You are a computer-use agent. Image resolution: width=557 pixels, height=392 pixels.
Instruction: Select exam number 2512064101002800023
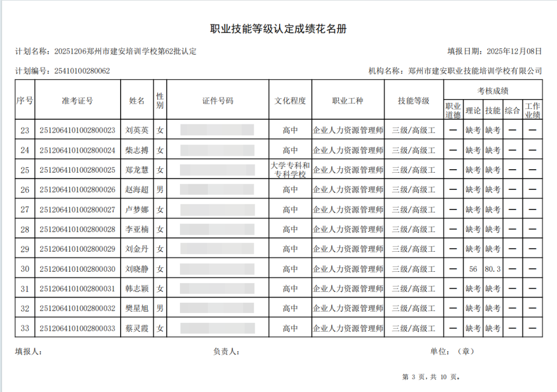[x=77, y=130]
